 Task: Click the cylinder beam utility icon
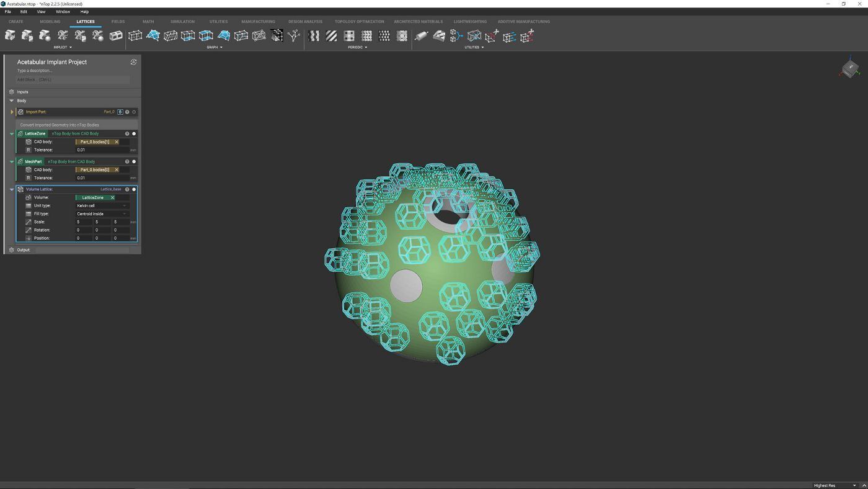[x=421, y=36]
